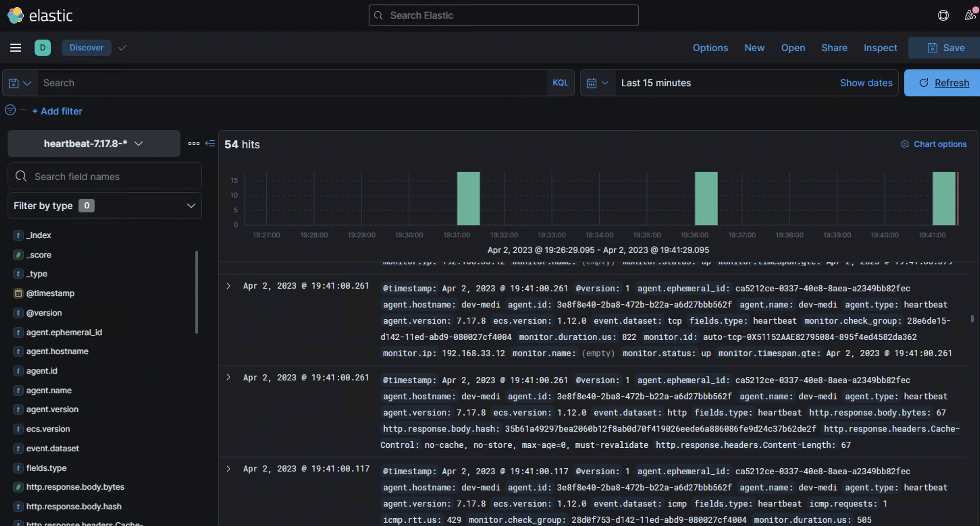
Task: Click the histogram bar at 19:31:00
Action: tap(468, 199)
